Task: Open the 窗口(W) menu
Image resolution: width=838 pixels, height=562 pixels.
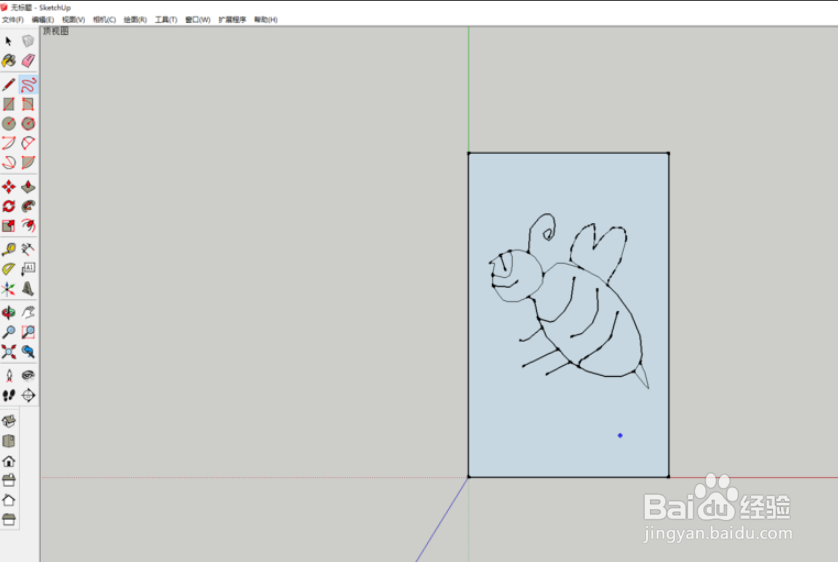Action: 198,20
